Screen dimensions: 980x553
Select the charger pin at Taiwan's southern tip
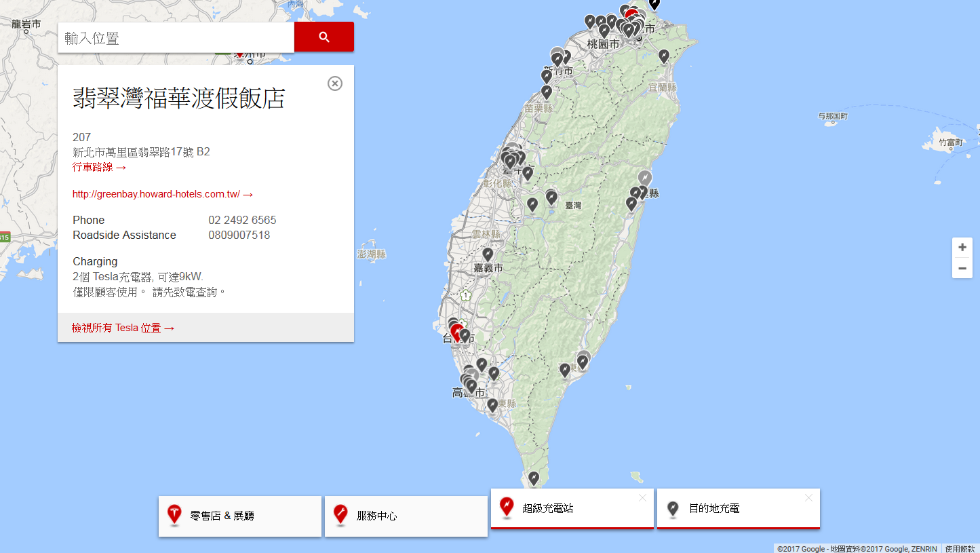[x=534, y=478]
